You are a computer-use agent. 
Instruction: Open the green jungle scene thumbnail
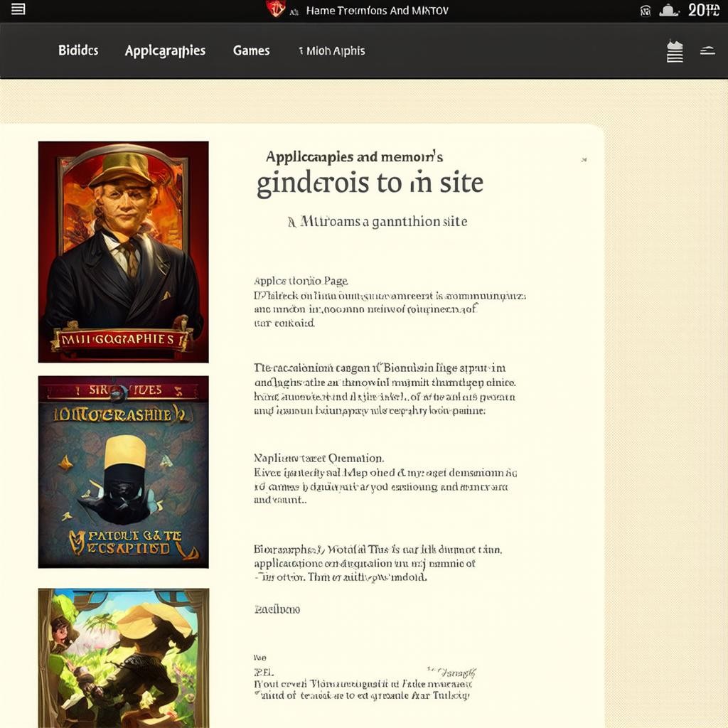(x=123, y=658)
